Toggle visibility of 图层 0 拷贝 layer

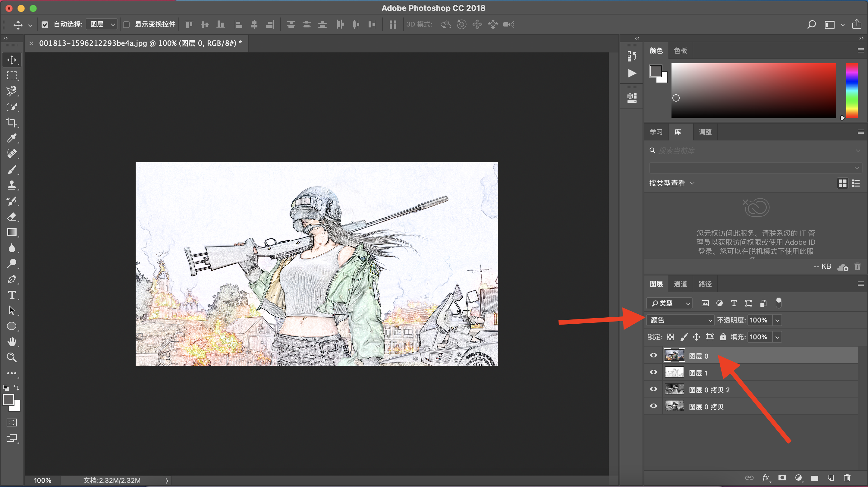pyautogui.click(x=653, y=406)
